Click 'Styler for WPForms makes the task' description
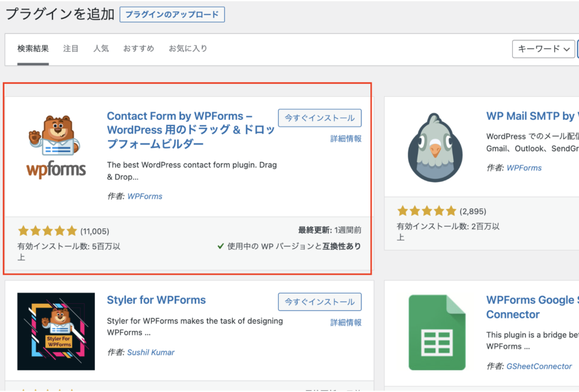The width and height of the screenshot is (579, 392). [x=195, y=326]
